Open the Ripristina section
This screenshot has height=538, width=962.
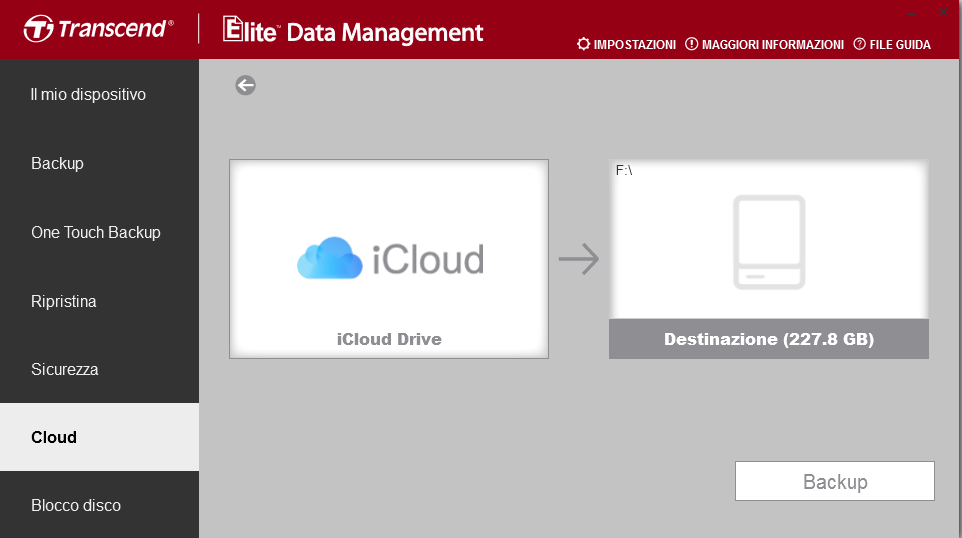pos(99,301)
